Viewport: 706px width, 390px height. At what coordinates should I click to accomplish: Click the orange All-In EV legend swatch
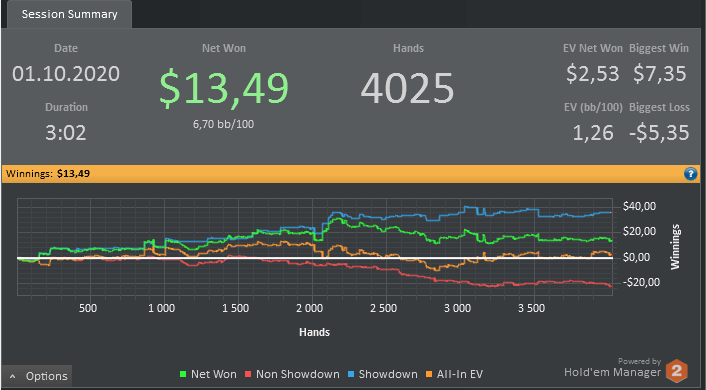click(429, 374)
